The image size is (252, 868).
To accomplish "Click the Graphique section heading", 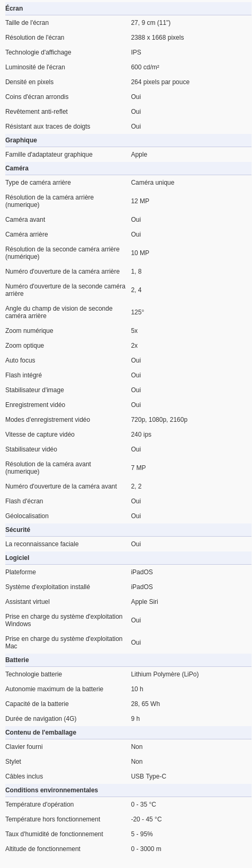I will tap(21, 140).
